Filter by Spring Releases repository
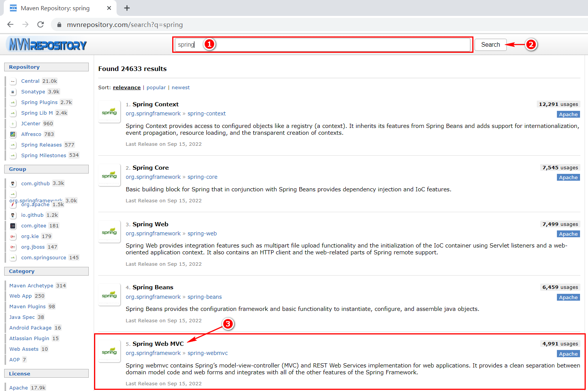Screen dimensions: 588x391 point(41,145)
